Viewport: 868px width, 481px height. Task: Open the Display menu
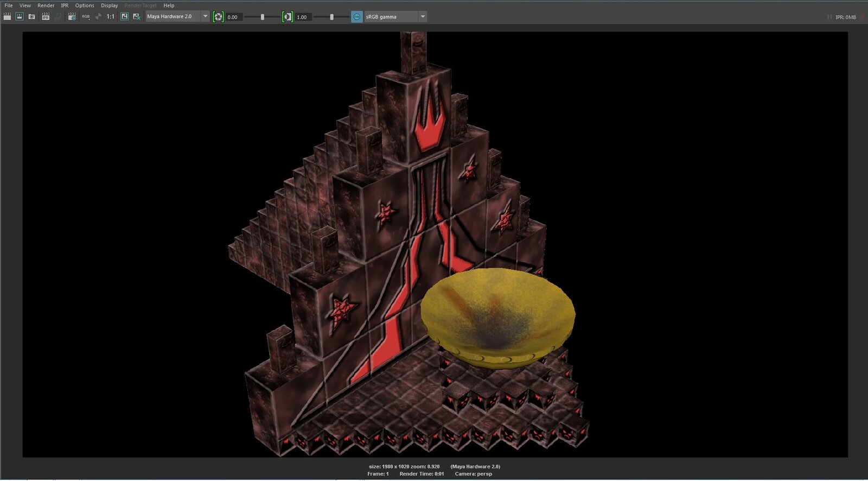pos(110,5)
